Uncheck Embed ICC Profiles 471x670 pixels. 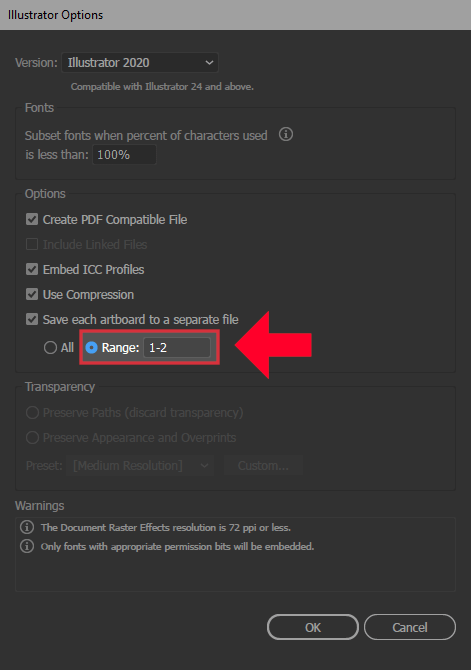32,270
